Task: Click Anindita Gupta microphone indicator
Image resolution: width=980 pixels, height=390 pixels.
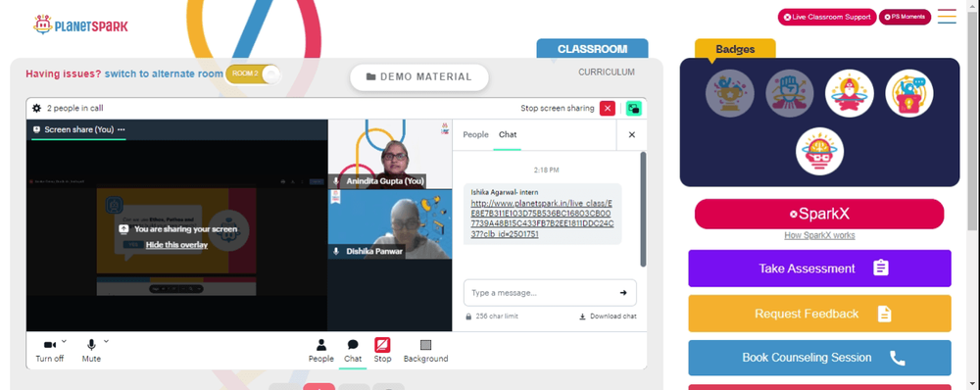Action: [x=336, y=181]
